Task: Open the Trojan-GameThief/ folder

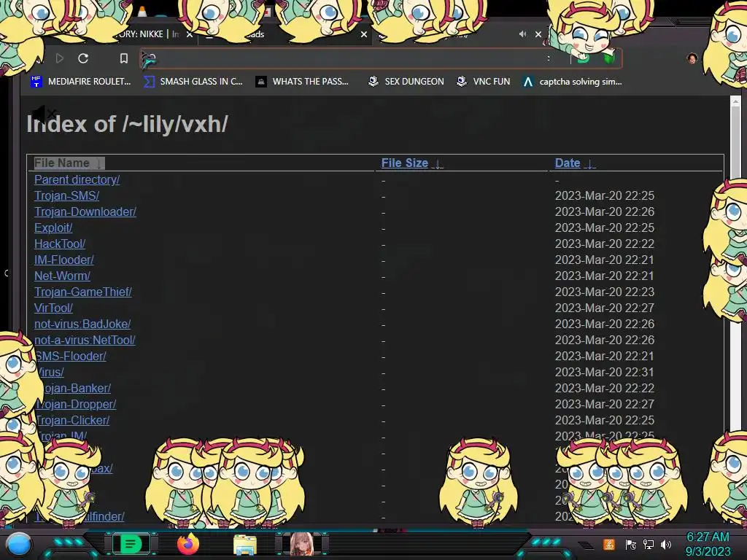Action: click(83, 292)
